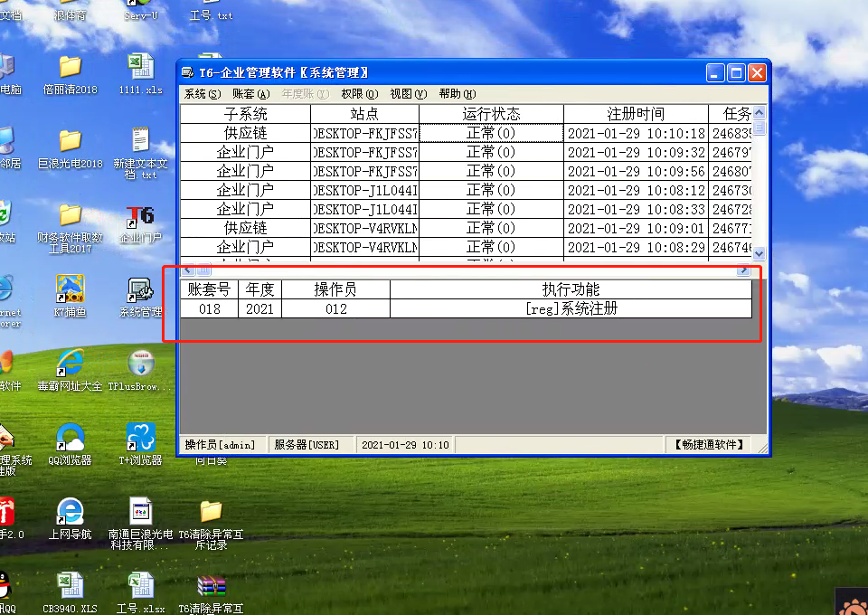The image size is (868, 615).
Task: Launch the T+浏览器 shortcut
Action: [x=141, y=438]
